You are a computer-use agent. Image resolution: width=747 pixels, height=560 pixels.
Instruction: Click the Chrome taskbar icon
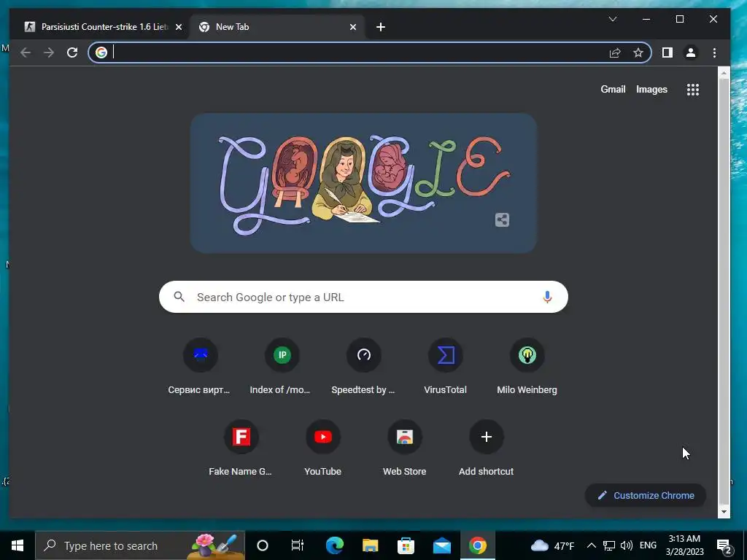tap(477, 545)
